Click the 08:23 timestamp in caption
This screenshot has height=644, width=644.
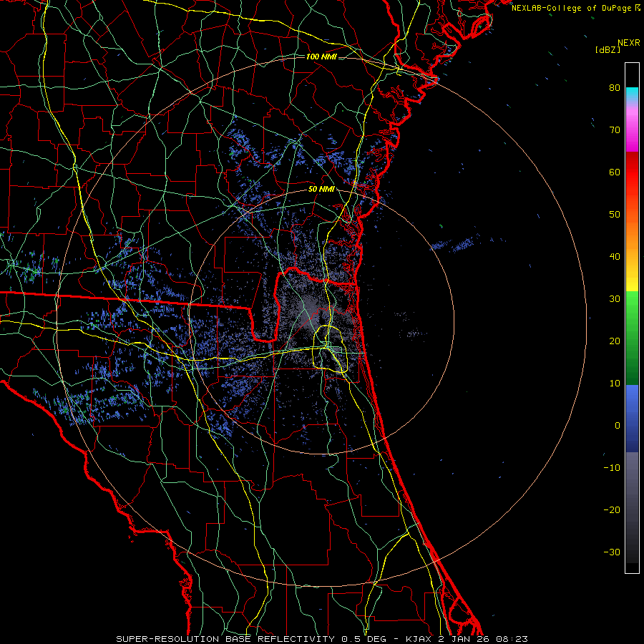point(512,639)
